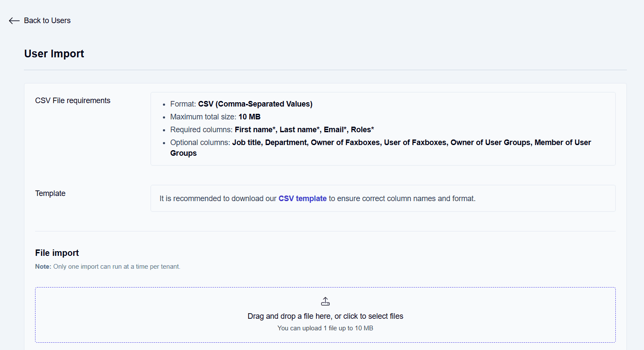The image size is (644, 350).
Task: Click the User Import page heading
Action: tap(54, 53)
